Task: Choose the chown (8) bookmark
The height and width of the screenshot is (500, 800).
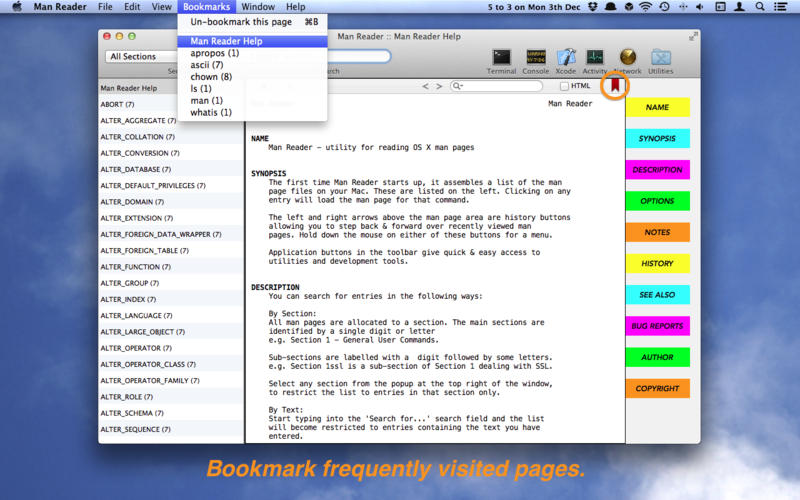Action: tap(211, 77)
